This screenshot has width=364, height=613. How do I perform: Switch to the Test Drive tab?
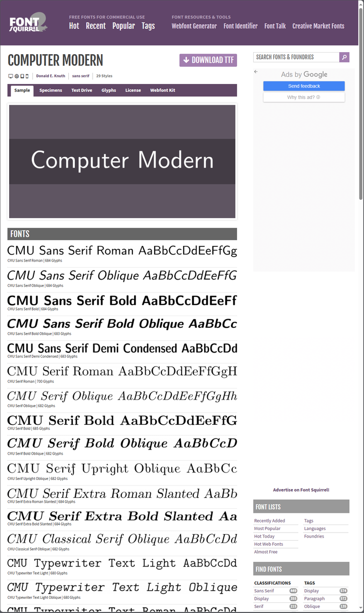point(81,90)
